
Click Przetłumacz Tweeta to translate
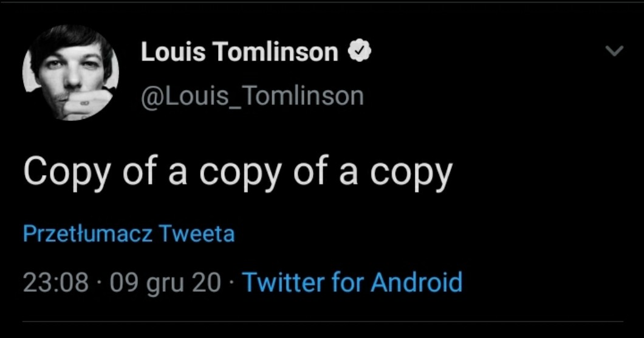(x=129, y=233)
